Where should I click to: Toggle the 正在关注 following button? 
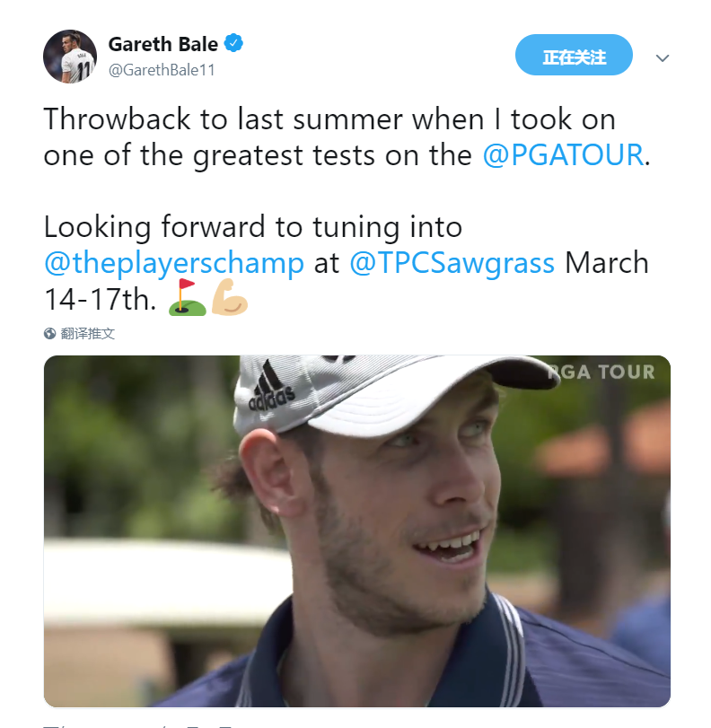click(x=574, y=55)
